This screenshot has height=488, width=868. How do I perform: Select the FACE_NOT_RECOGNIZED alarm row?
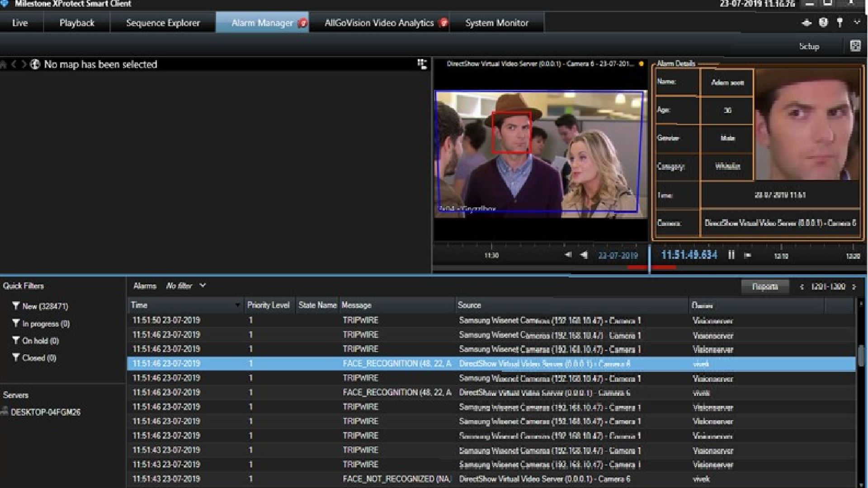[x=491, y=479]
